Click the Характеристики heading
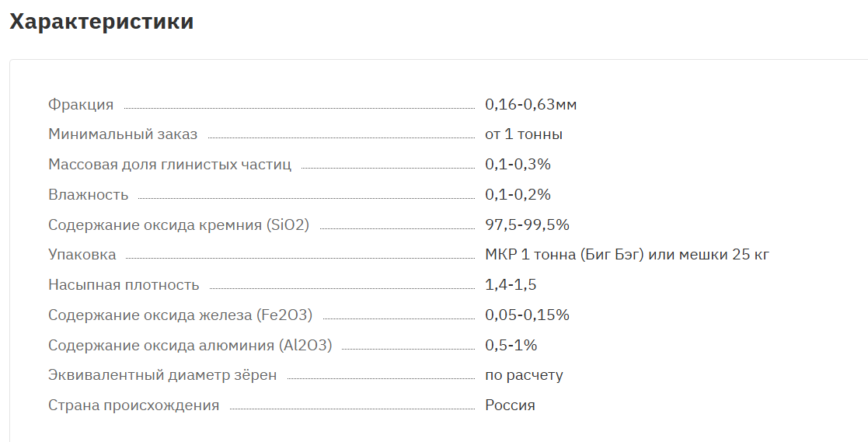This screenshot has width=868, height=442. 102,22
